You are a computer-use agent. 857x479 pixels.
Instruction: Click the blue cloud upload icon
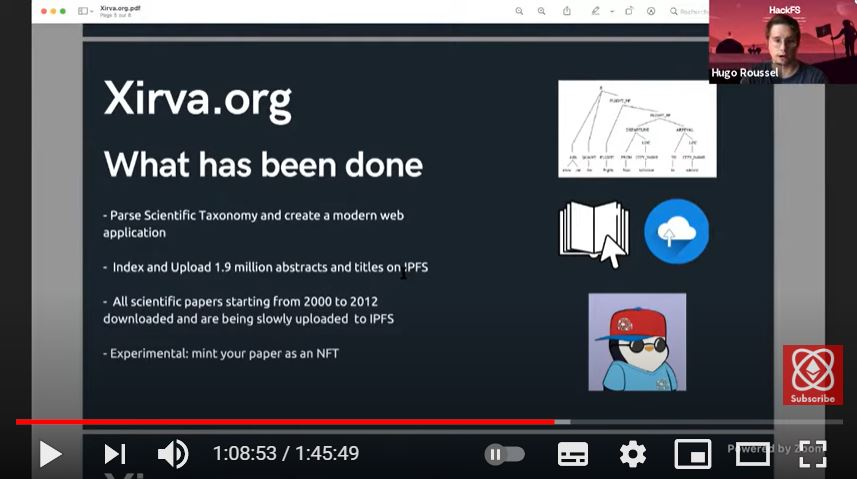tap(676, 231)
